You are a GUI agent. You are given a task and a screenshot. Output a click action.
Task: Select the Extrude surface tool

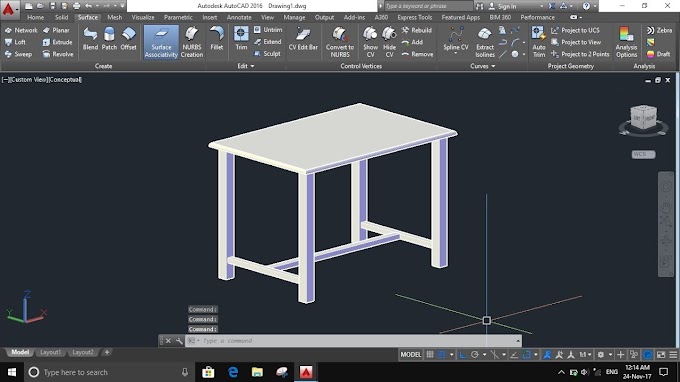click(58, 42)
